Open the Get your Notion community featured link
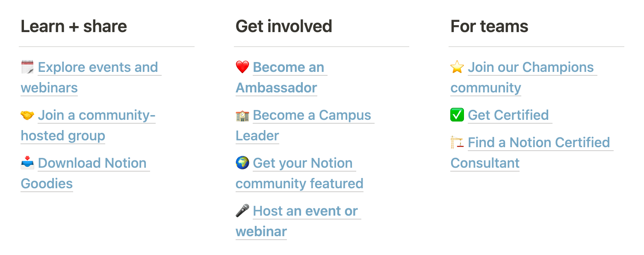644x255 pixels. 302,163
